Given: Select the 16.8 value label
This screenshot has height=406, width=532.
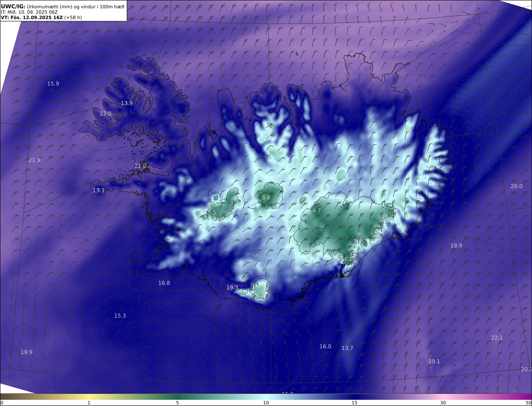Looking at the screenshot, I should coord(164,283).
